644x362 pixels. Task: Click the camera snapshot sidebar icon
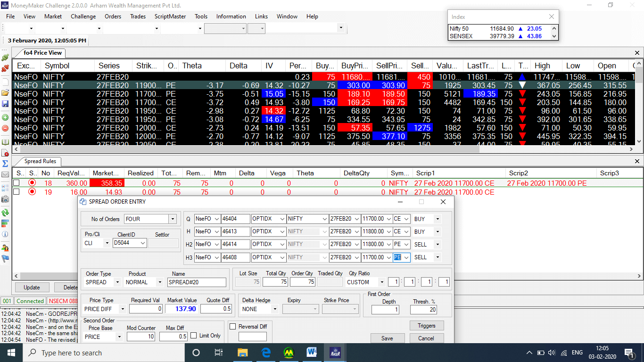[5, 199]
